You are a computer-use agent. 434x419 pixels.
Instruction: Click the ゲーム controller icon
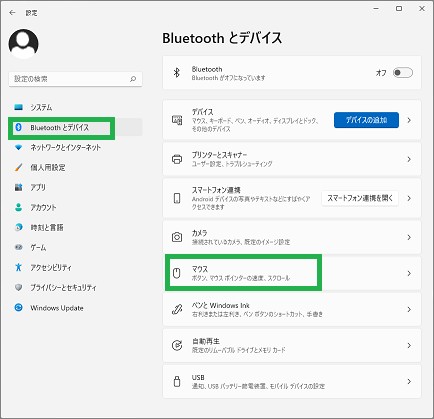point(19,247)
